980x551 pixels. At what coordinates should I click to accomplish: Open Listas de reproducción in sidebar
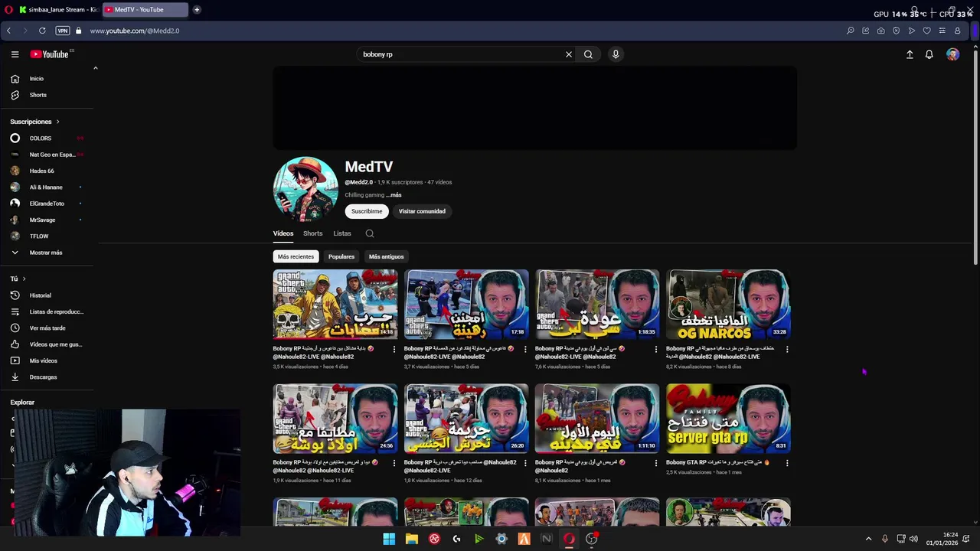[47, 311]
